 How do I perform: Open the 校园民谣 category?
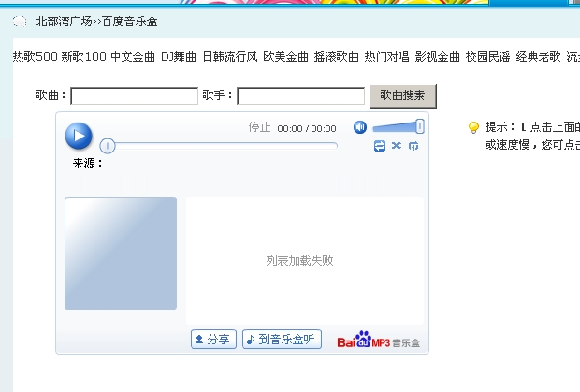tap(487, 57)
